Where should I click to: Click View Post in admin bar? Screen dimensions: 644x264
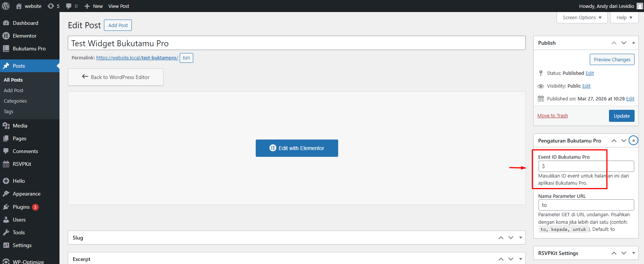(x=119, y=6)
